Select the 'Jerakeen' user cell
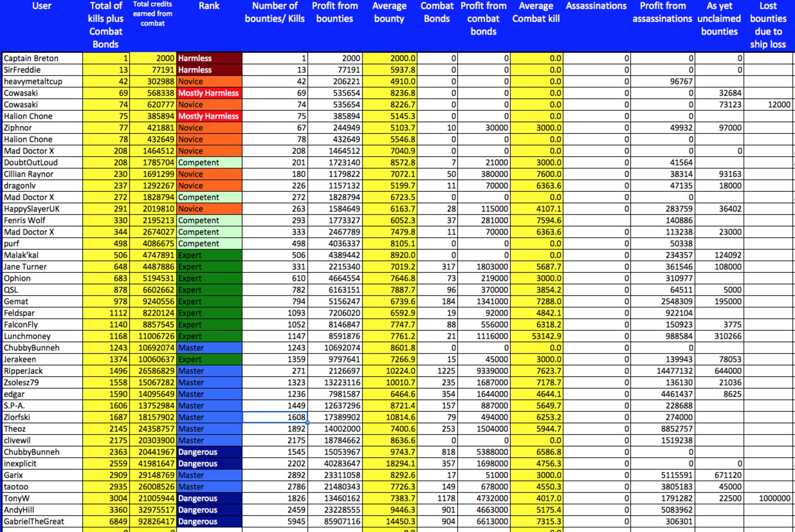This screenshot has width=795, height=532. 42,359
